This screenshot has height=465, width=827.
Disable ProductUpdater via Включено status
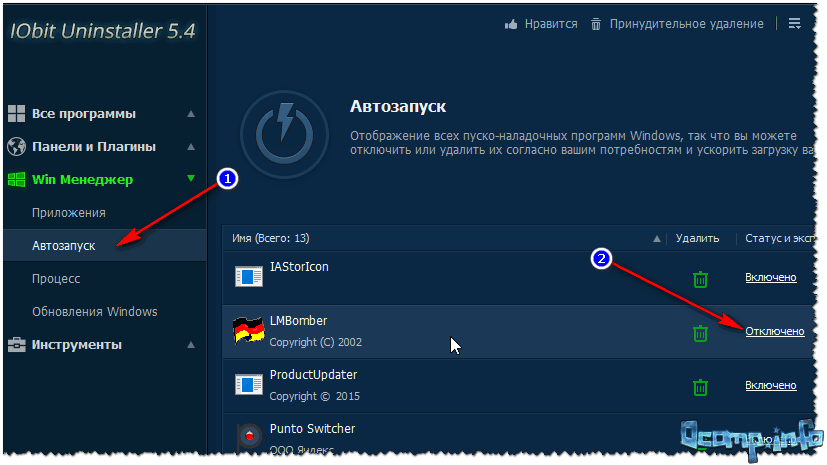770,385
